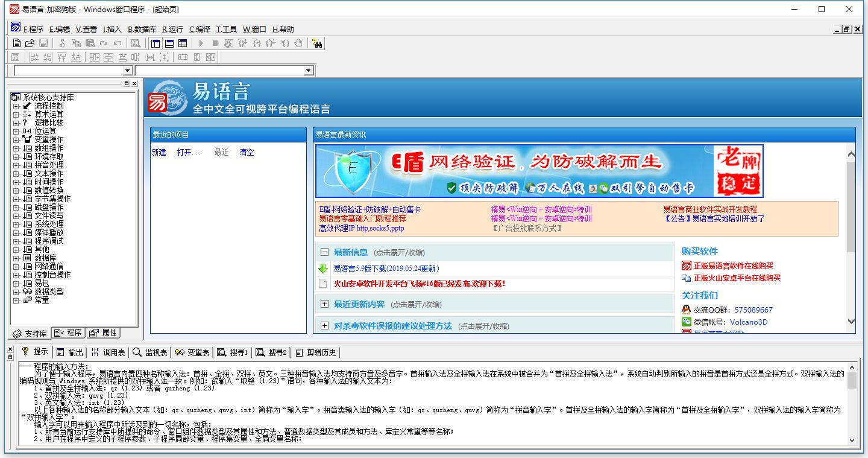The height and width of the screenshot is (458, 868).
Task: Click the New file toolbar icon
Action: (16, 43)
